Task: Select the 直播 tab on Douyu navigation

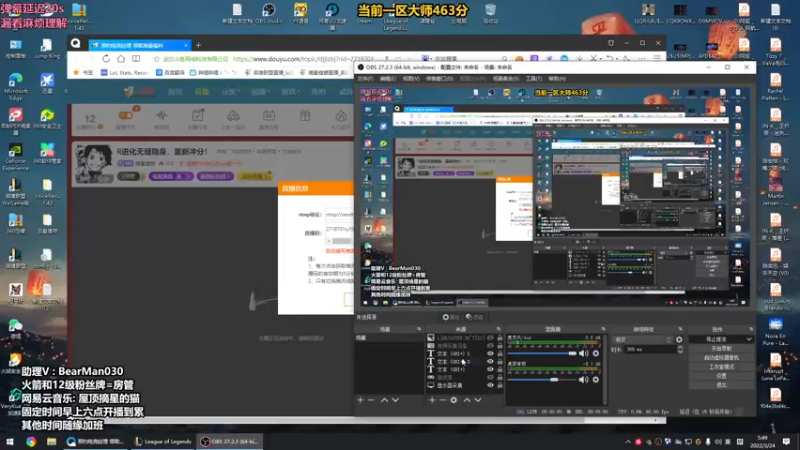Action: (x=202, y=92)
